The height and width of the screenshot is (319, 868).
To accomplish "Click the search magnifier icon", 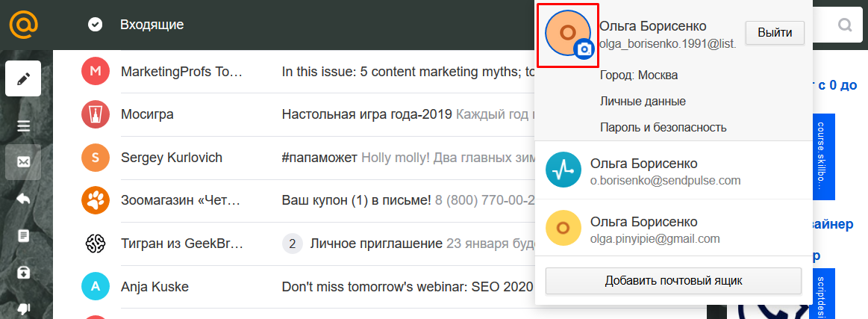I will click(x=845, y=25).
